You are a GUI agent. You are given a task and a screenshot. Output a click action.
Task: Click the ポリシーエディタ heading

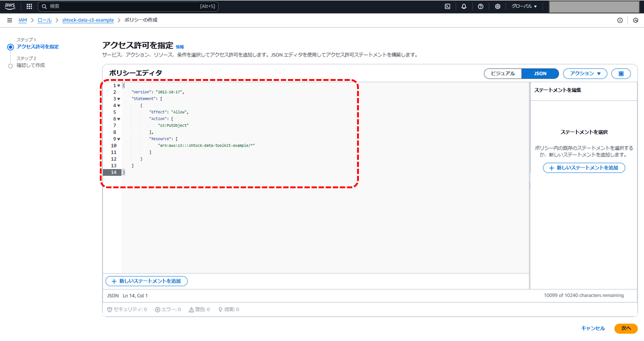pyautogui.click(x=135, y=73)
